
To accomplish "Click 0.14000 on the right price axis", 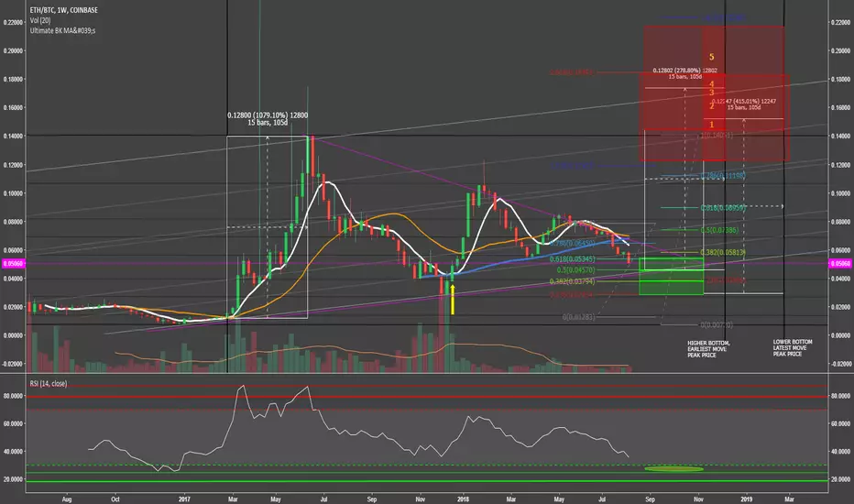I will [x=840, y=136].
